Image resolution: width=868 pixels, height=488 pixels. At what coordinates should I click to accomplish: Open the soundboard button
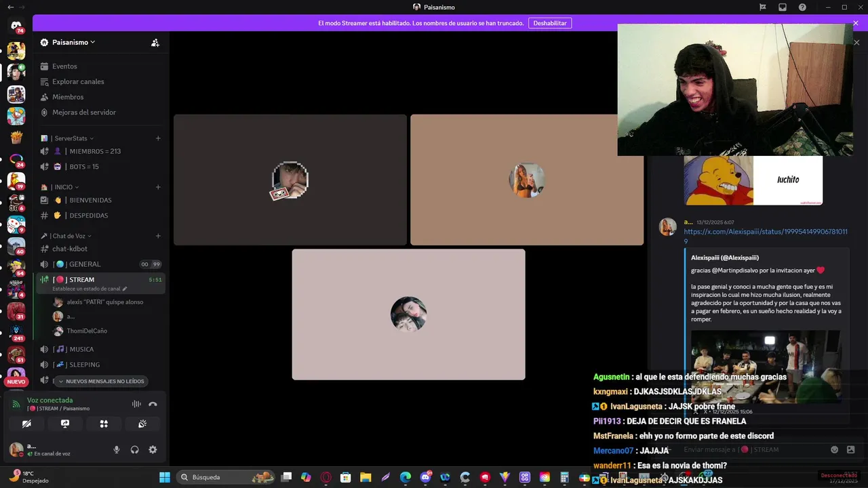142,424
